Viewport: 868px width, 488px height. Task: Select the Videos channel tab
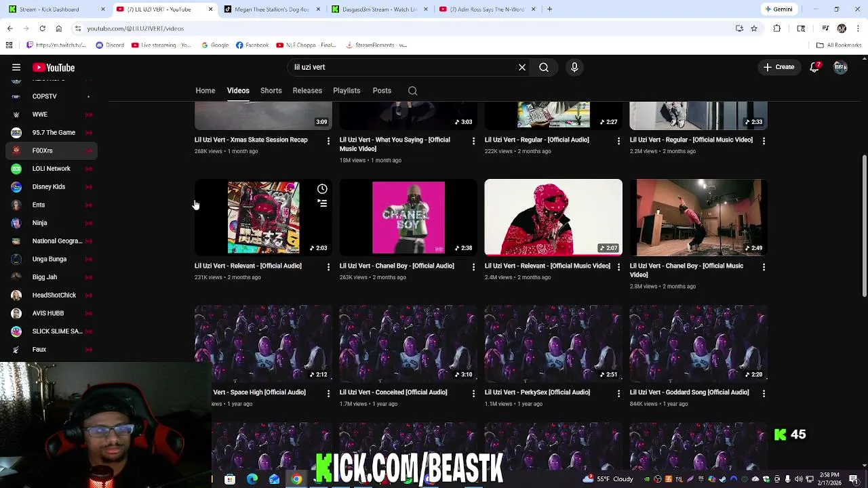pyautogui.click(x=238, y=91)
